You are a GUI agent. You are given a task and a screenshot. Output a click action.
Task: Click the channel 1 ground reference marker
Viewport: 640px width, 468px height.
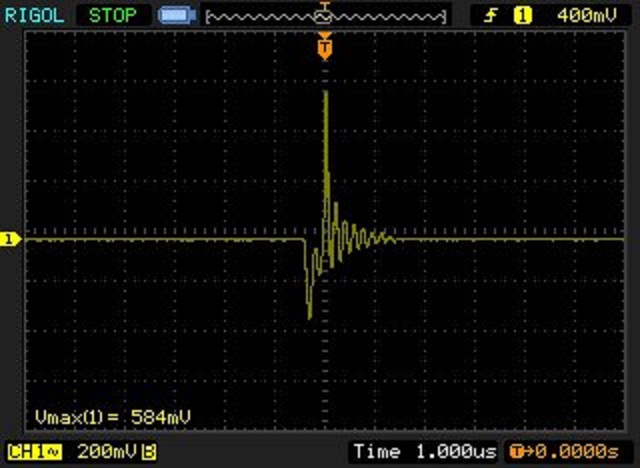coord(10,239)
